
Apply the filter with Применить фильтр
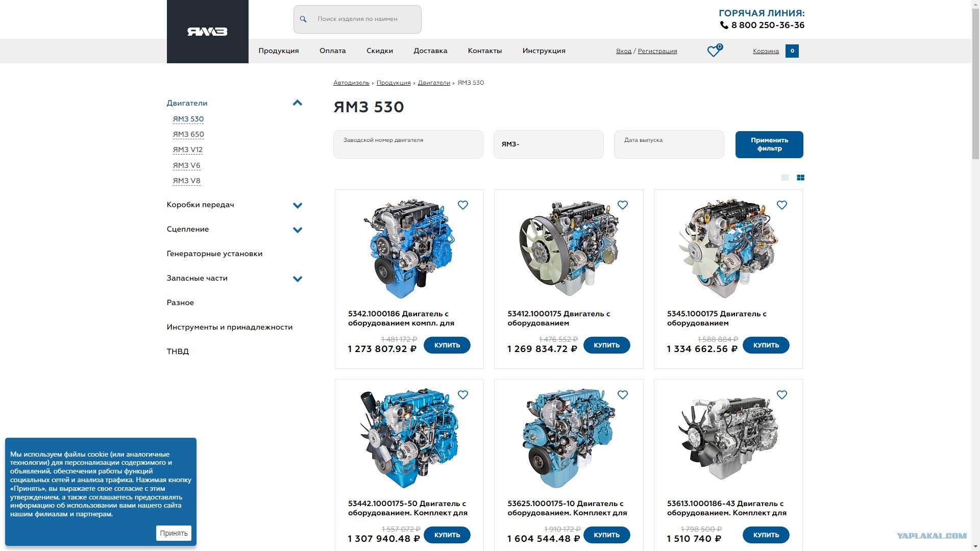(769, 144)
